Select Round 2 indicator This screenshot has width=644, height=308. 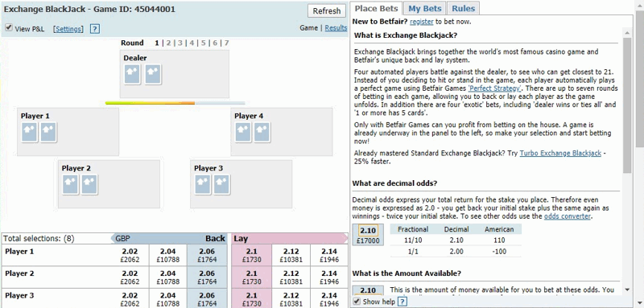point(168,43)
